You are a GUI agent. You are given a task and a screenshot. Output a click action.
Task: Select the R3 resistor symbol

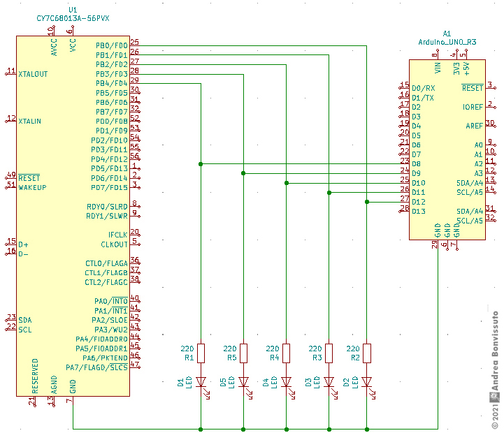(329, 353)
